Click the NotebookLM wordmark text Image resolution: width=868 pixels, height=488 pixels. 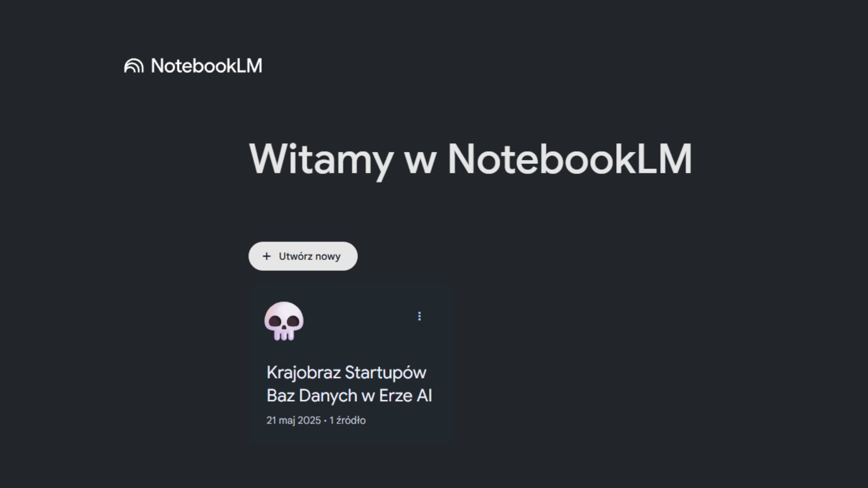coord(207,66)
